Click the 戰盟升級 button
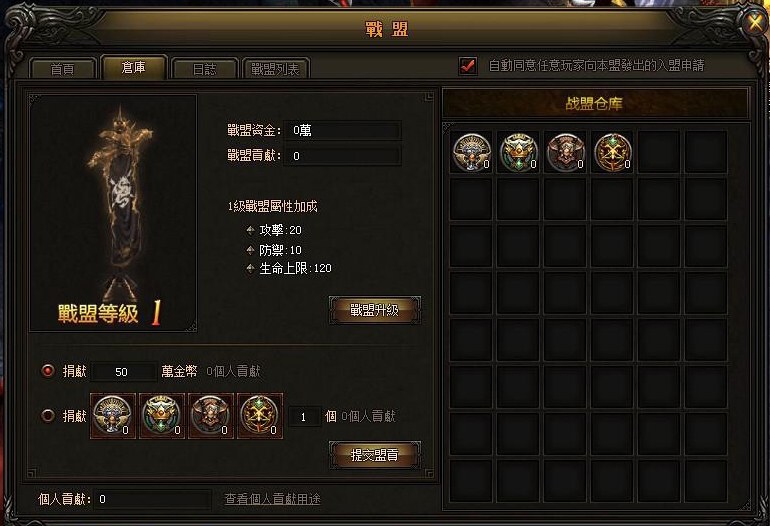The image size is (770, 526). point(374,310)
